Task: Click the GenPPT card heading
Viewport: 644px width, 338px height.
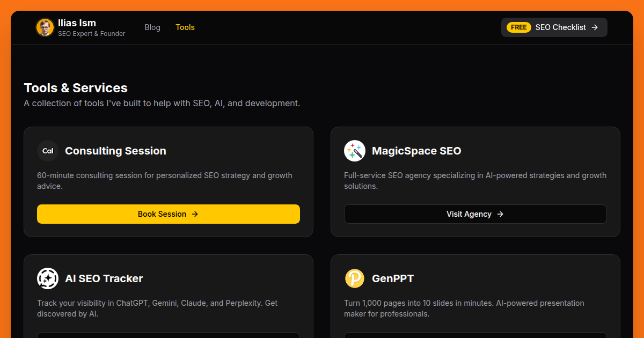Action: 393,278
